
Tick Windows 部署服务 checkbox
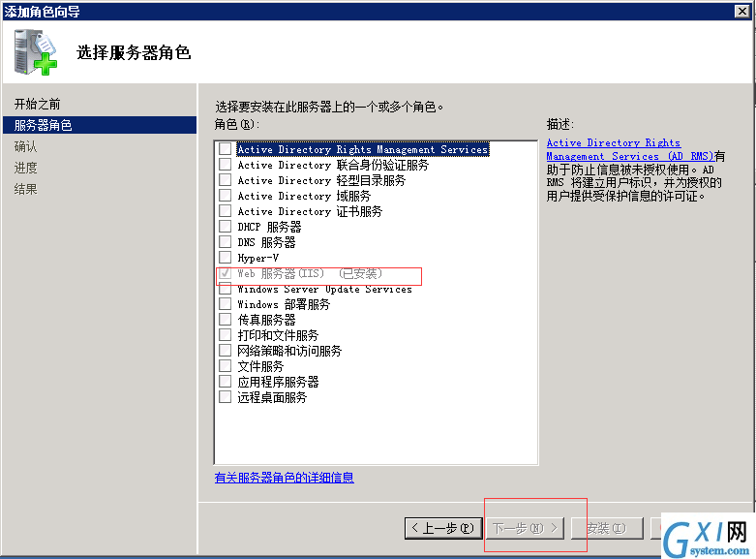tap(226, 303)
